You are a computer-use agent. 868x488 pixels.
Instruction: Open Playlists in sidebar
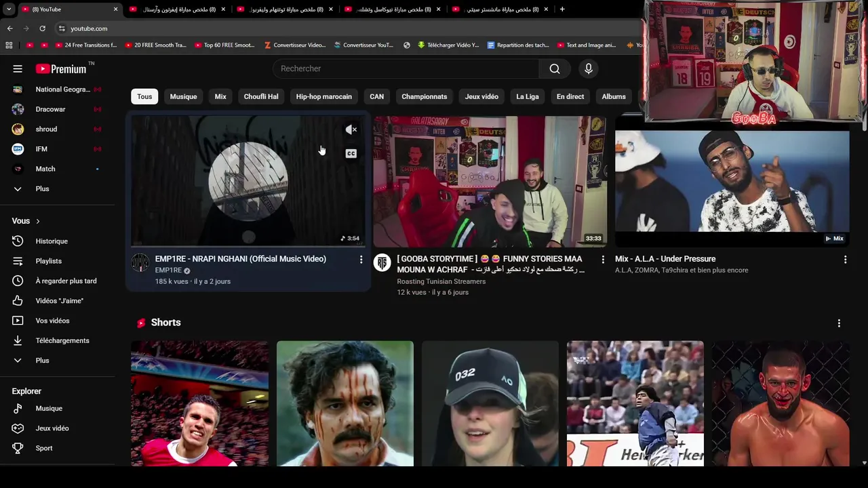[57, 261]
